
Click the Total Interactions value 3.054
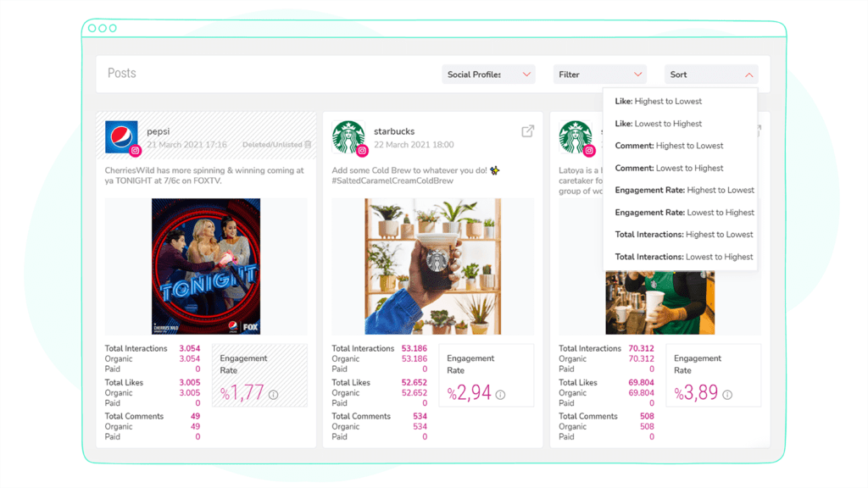click(189, 348)
